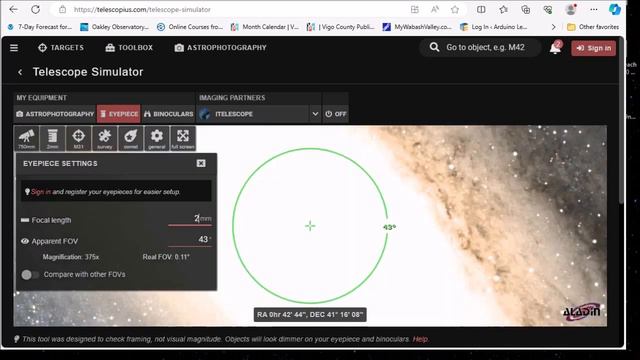Open the browser profile avatar
Image resolution: width=640 pixels, height=360 pixels.
pyautogui.click(x=571, y=9)
